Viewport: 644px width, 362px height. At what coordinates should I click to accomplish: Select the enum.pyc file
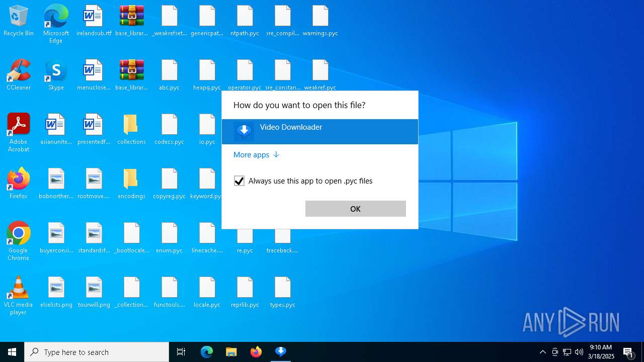click(x=170, y=238)
